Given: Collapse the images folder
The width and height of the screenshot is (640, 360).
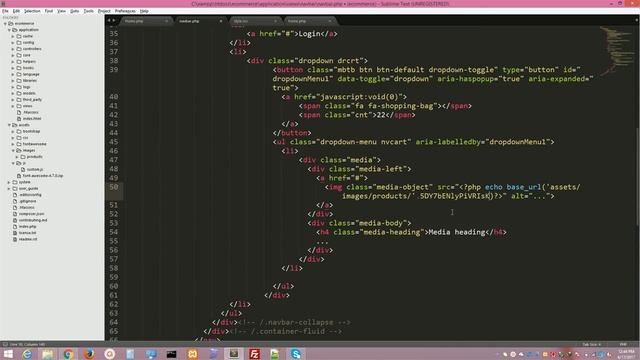Looking at the screenshot, I should point(13,150).
